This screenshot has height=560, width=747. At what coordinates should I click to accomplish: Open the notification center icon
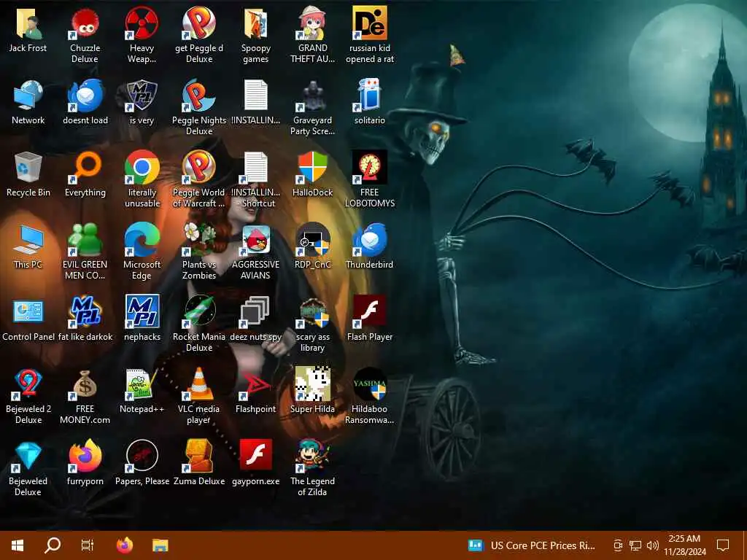coord(723,545)
